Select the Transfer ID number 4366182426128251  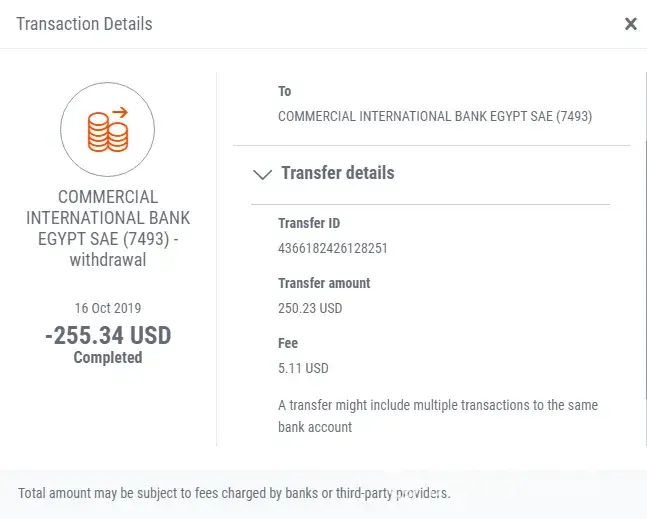[x=332, y=248]
